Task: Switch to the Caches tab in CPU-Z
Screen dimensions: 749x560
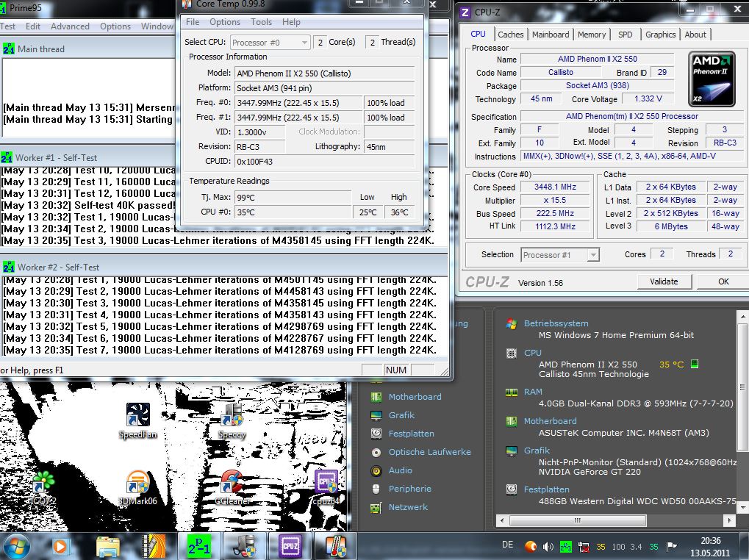Action: click(x=510, y=35)
